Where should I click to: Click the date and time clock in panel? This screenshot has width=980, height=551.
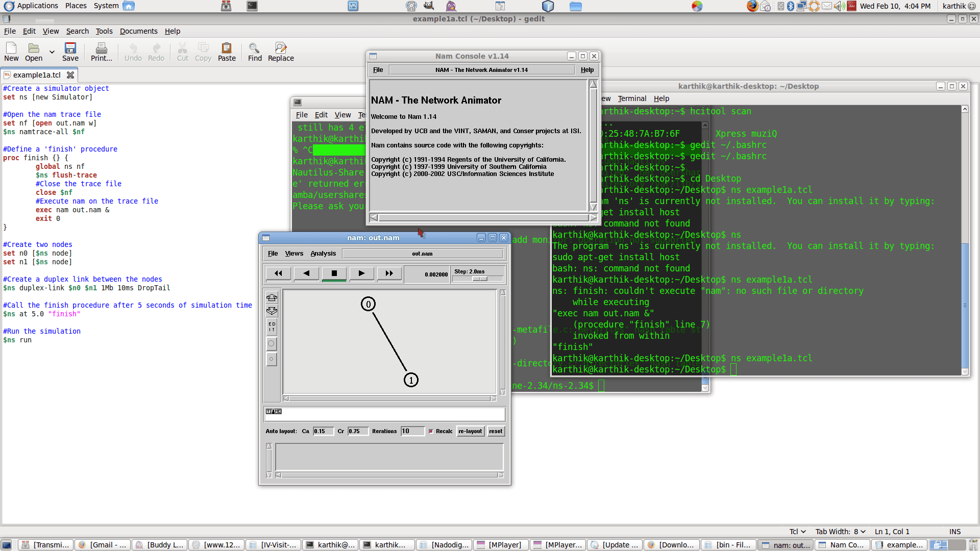pos(895,6)
